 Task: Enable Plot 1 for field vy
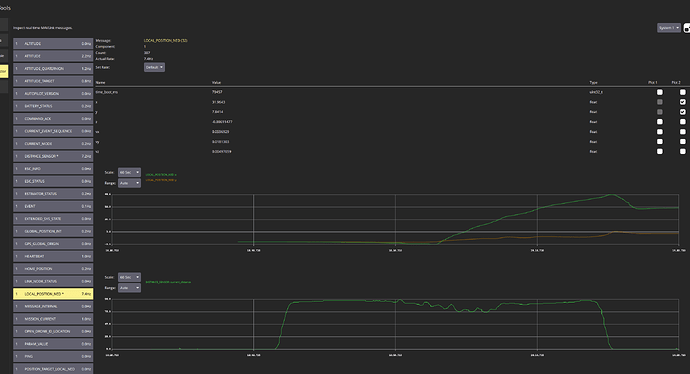660,141
